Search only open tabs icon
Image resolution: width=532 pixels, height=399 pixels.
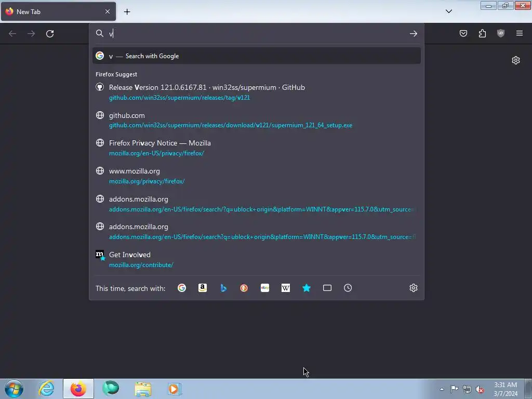[x=327, y=288]
